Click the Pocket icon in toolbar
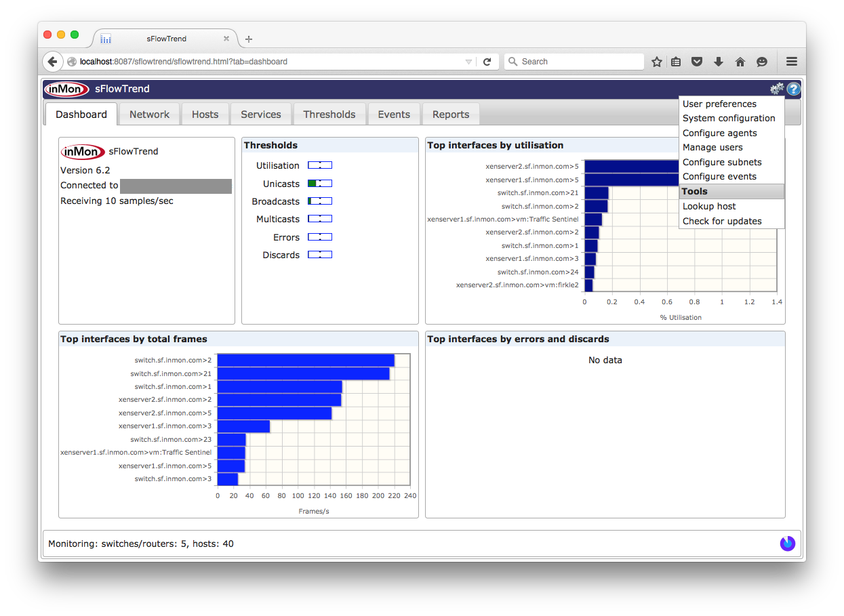This screenshot has height=616, width=844. pyautogui.click(x=697, y=62)
